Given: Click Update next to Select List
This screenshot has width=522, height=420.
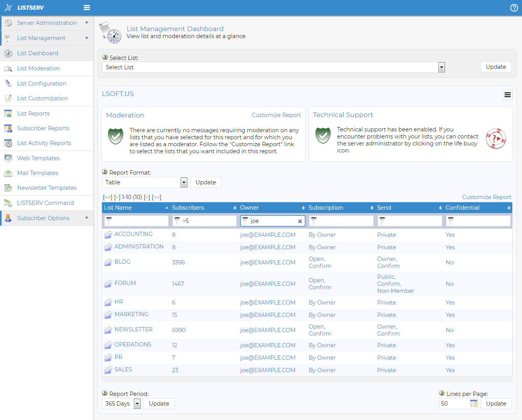Looking at the screenshot, I should 496,67.
